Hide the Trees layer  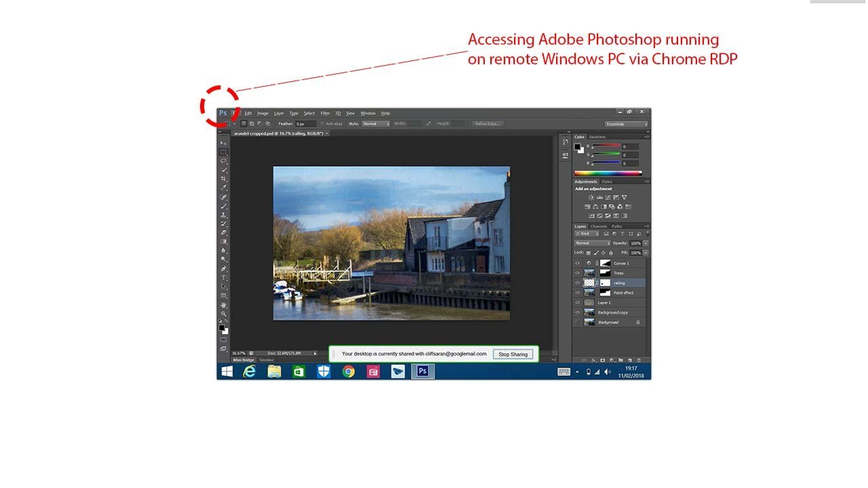578,273
